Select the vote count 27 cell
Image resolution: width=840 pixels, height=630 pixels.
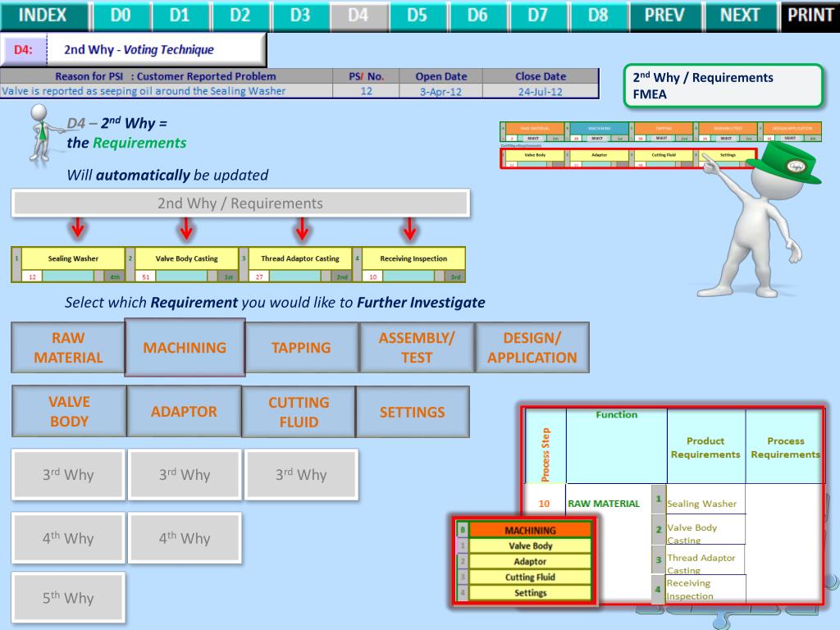click(x=259, y=276)
